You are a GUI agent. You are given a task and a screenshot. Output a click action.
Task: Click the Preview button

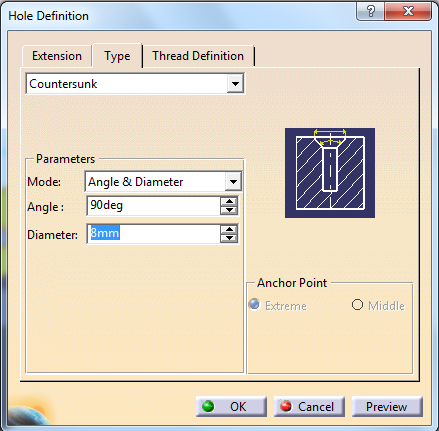point(387,406)
